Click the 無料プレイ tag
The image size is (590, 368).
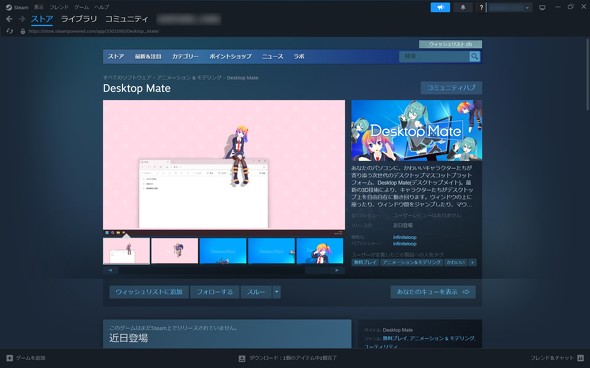365,262
